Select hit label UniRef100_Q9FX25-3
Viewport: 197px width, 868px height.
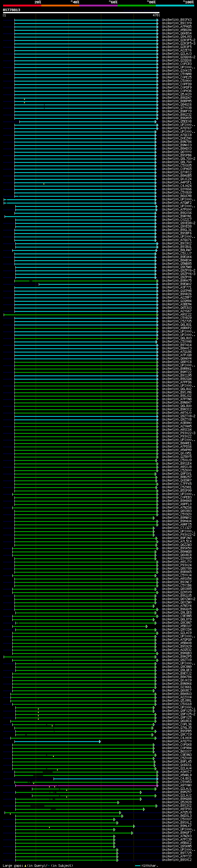pos(179,711)
